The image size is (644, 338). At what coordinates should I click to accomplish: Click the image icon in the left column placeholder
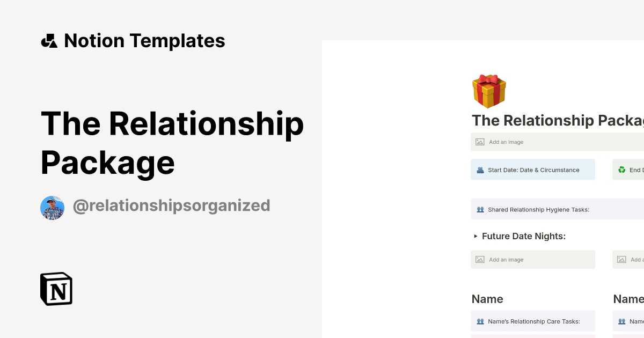pos(479,259)
